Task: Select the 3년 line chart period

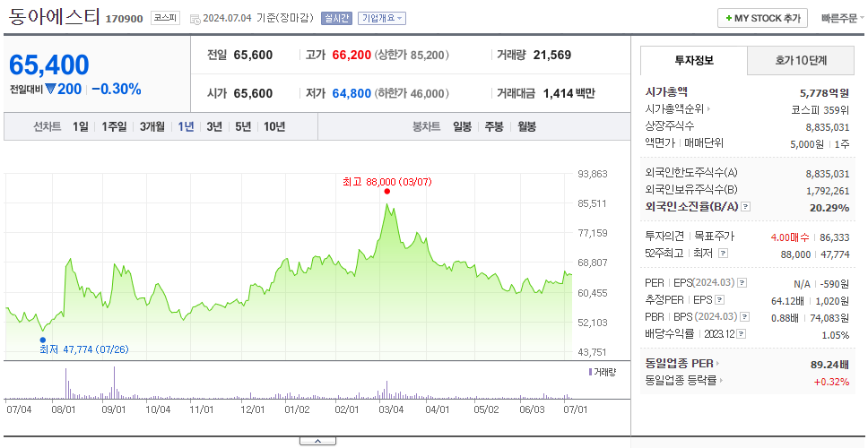Action: click(214, 126)
